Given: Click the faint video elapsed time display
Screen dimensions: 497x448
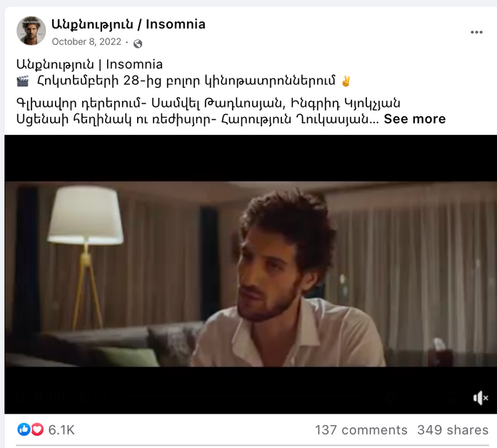Looking at the screenshot, I should click(71, 397).
